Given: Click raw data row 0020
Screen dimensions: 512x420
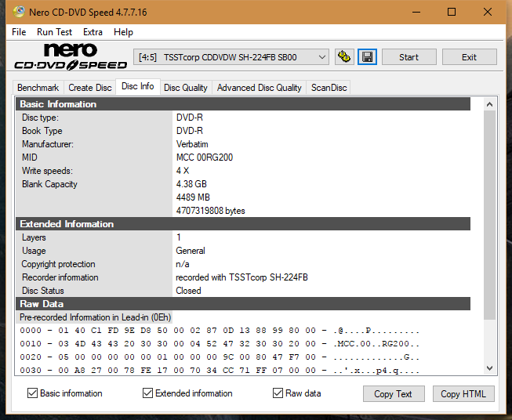Looking at the screenshot, I should click(x=220, y=357).
